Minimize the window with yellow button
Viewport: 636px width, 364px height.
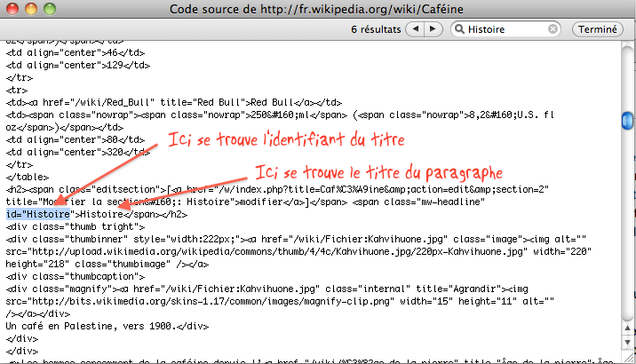pos(29,9)
